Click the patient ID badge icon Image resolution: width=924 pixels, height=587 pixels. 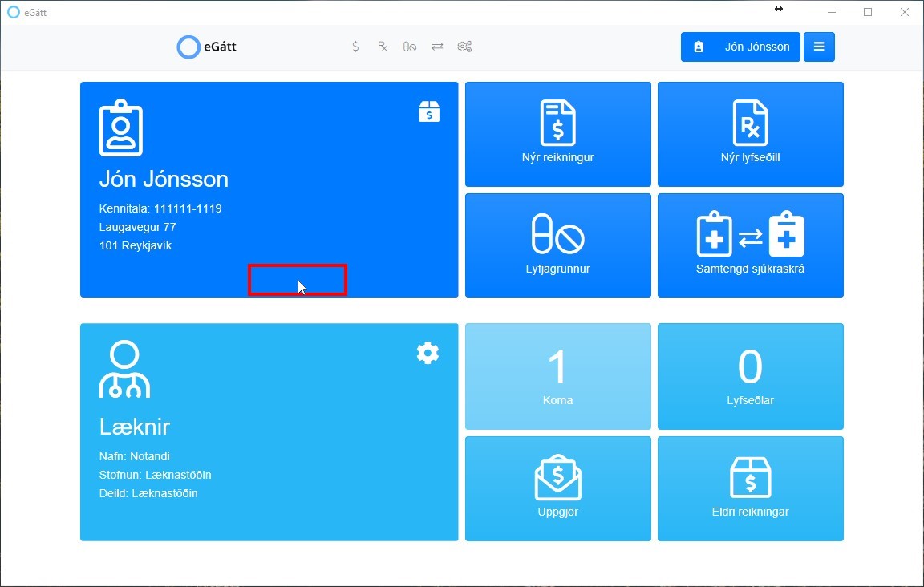click(121, 128)
